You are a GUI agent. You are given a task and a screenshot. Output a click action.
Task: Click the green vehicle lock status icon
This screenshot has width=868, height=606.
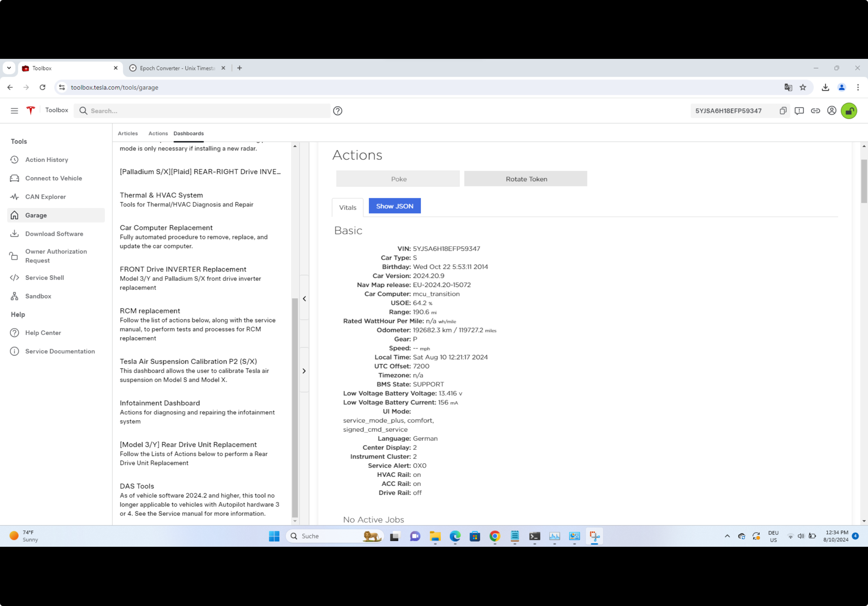[x=849, y=111]
